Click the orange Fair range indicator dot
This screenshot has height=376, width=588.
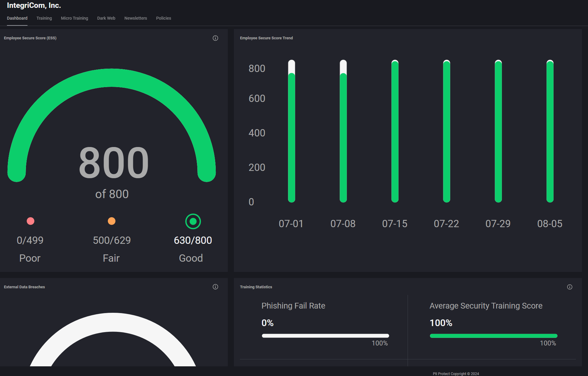coord(112,221)
